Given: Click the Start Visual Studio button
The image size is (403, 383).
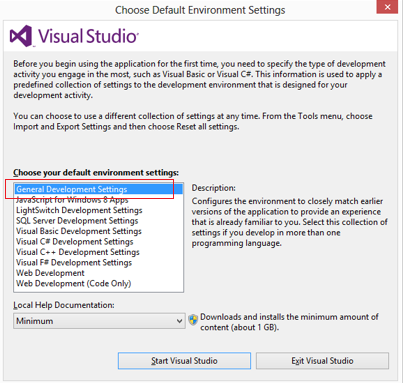Looking at the screenshot, I should (x=184, y=361).
